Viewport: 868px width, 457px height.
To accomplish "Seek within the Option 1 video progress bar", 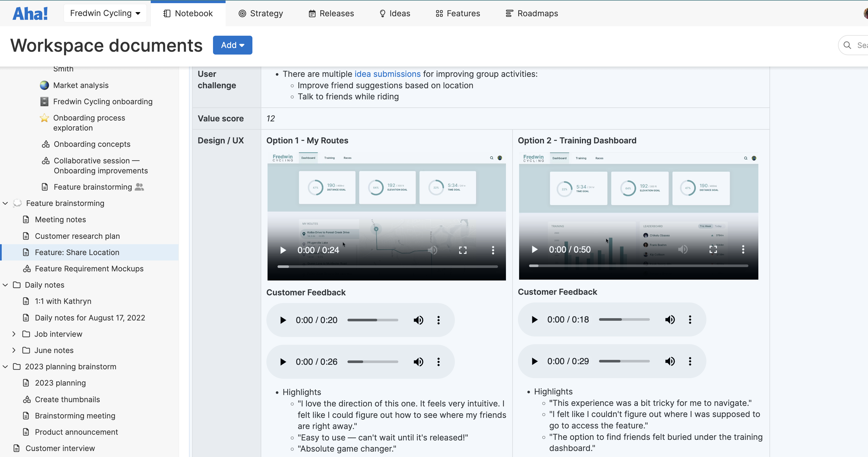I will (387, 266).
